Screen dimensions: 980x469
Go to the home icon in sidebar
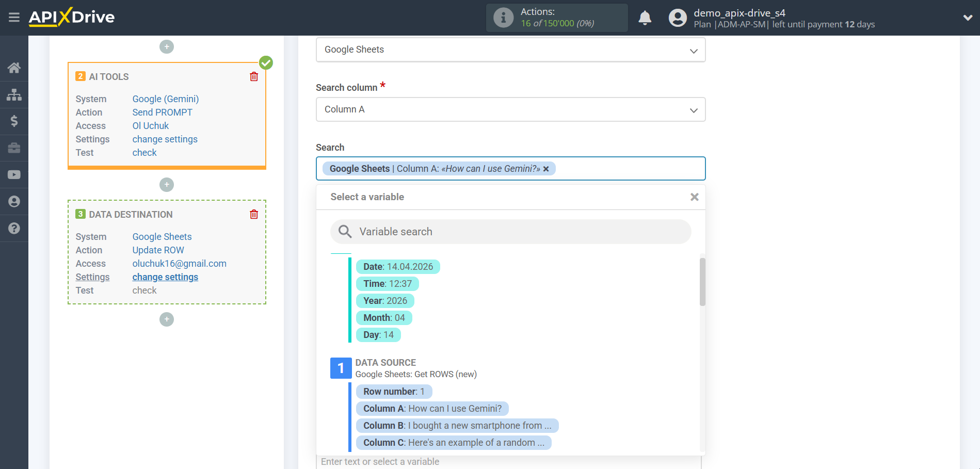click(14, 68)
